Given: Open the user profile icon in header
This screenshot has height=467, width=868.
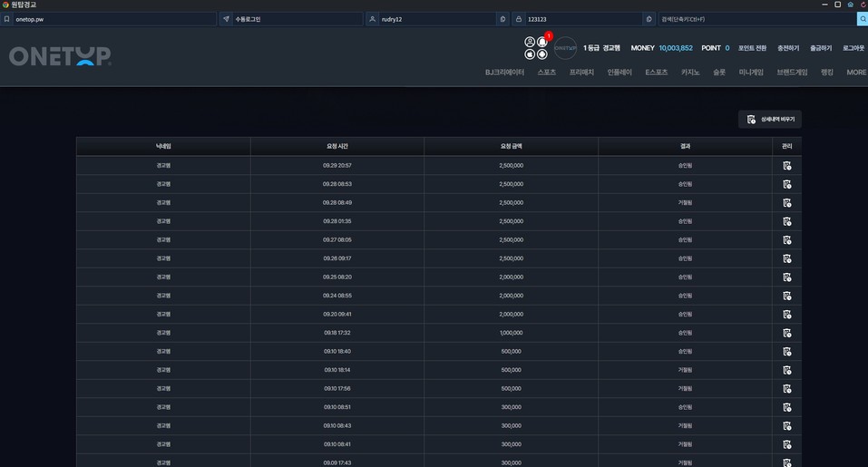Looking at the screenshot, I should (530, 42).
